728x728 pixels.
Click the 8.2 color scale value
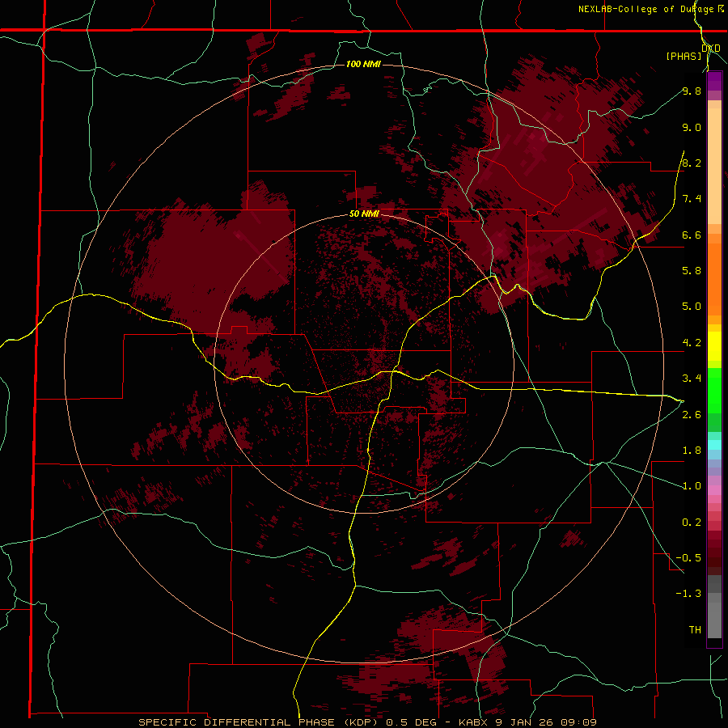click(x=692, y=163)
